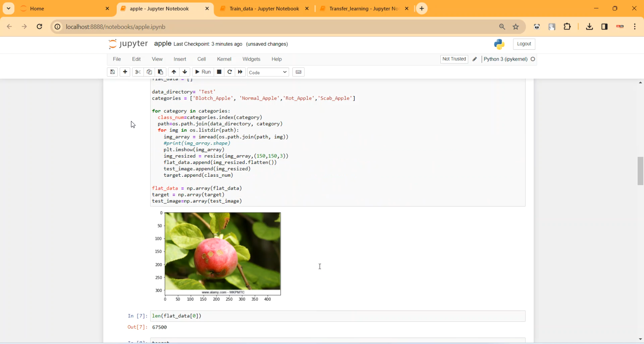Toggle the browser side panel
644x344 pixels.
pos(604,26)
